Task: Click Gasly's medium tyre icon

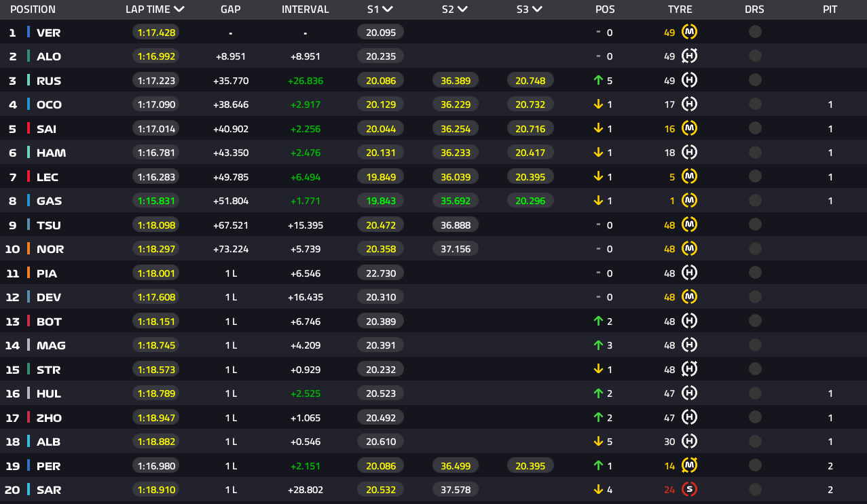Action: point(690,201)
